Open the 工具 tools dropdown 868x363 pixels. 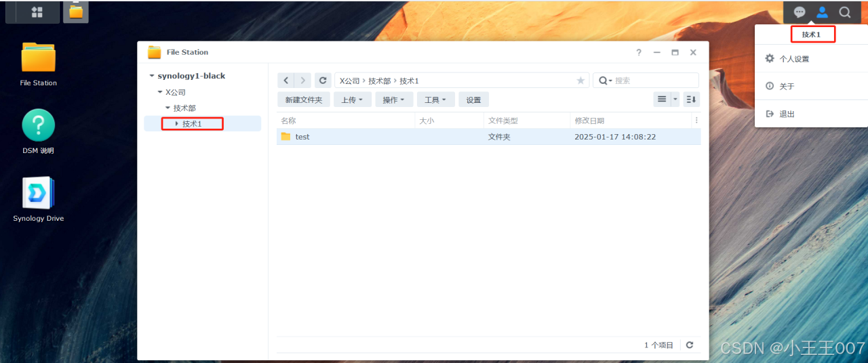coord(435,100)
